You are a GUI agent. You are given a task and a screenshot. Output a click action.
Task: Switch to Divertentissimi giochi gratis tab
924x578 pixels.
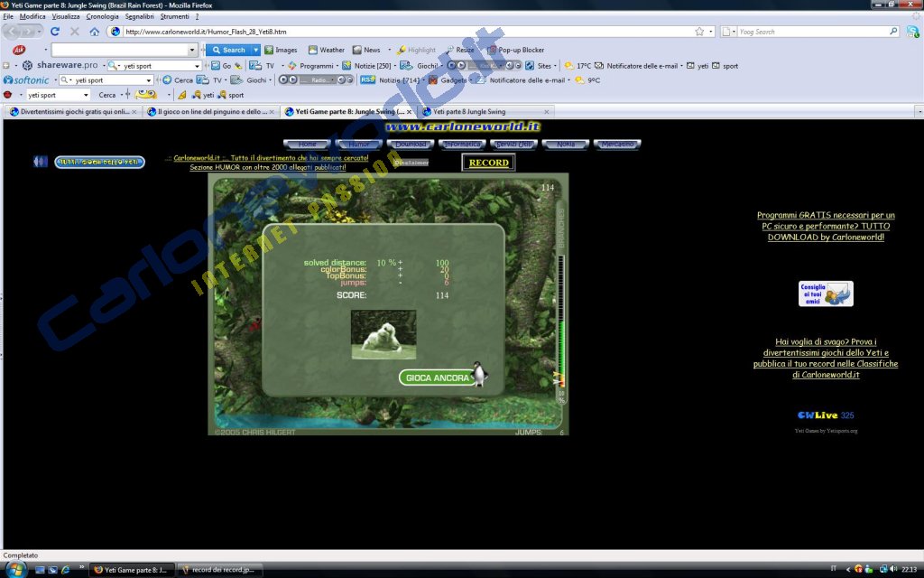click(x=73, y=111)
